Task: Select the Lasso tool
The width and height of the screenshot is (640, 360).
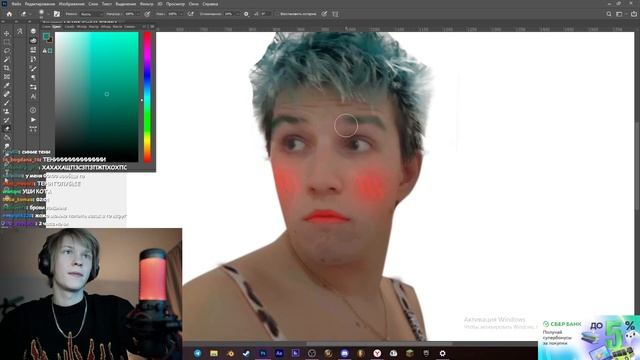Action: coord(7,51)
